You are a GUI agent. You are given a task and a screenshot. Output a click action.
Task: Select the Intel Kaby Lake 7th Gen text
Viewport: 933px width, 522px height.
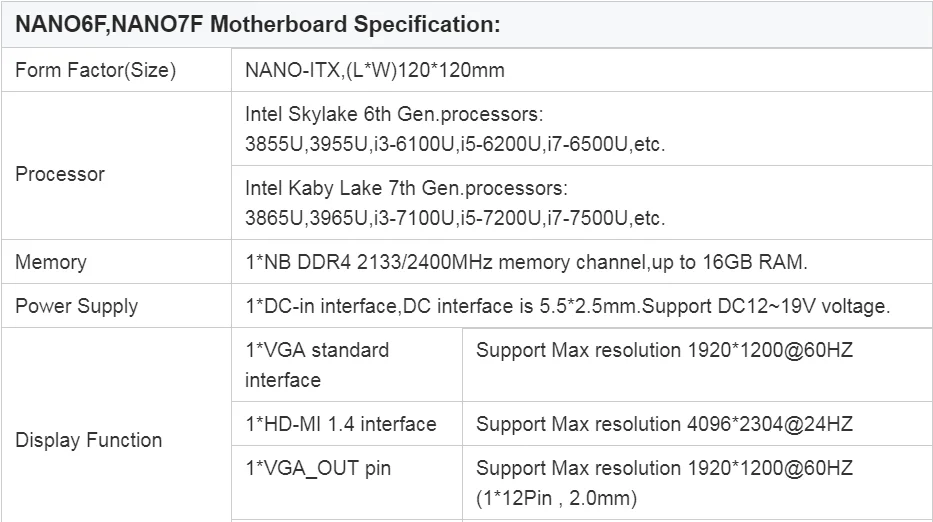pos(406,188)
